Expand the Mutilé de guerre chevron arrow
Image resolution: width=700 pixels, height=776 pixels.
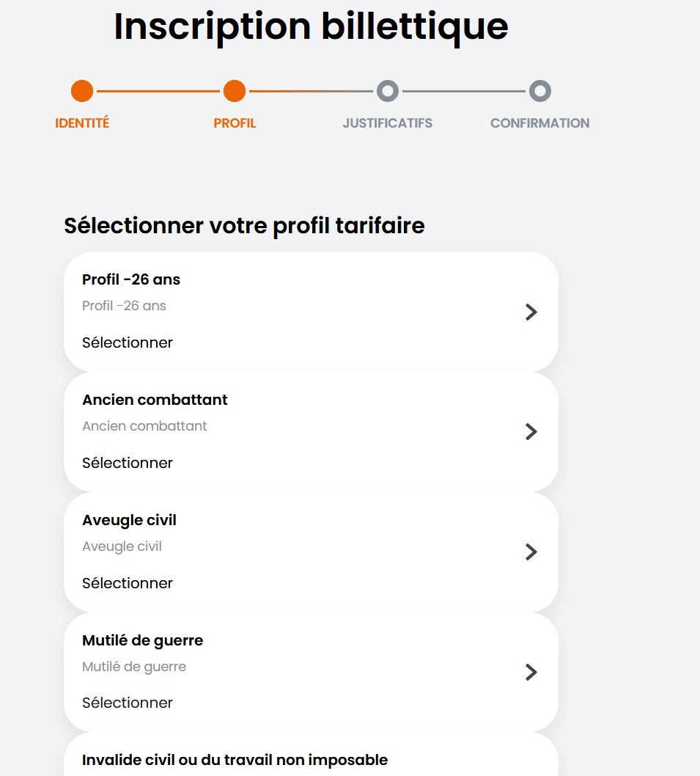coord(531,672)
